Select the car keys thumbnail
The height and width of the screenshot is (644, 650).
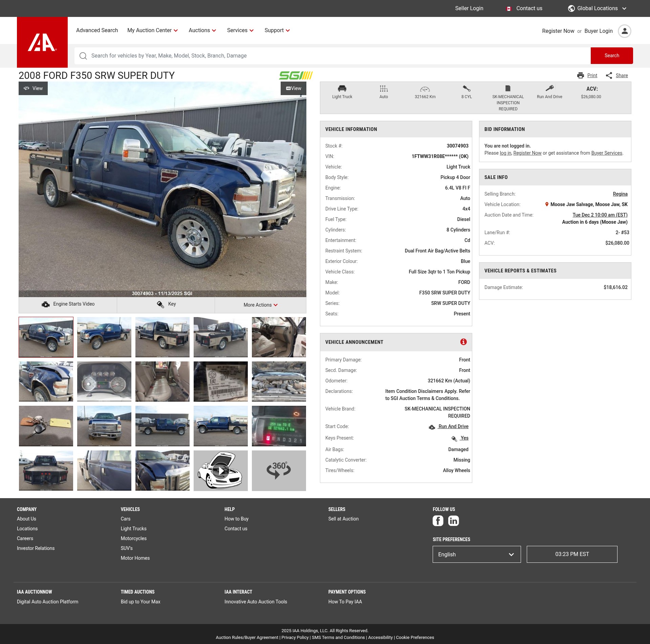click(x=46, y=426)
